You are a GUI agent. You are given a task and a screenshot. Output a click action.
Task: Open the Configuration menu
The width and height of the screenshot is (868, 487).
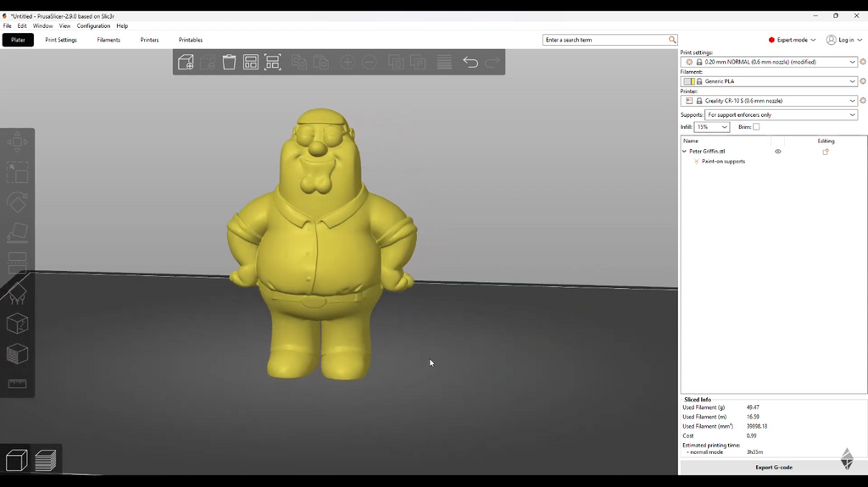coord(93,26)
